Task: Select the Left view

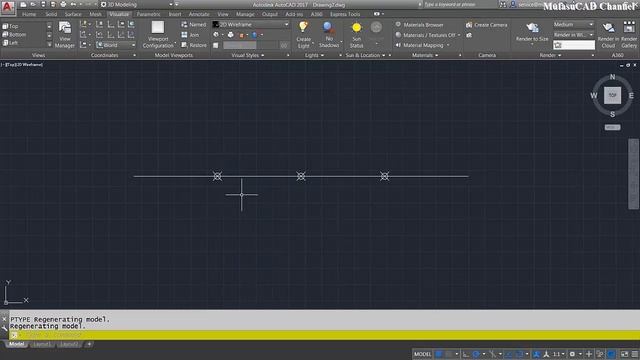Action: click(x=11, y=43)
